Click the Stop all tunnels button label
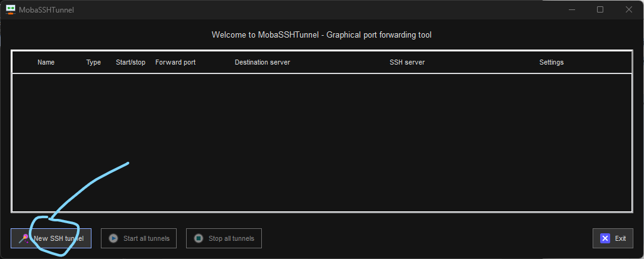This screenshot has width=644, height=259. point(231,238)
